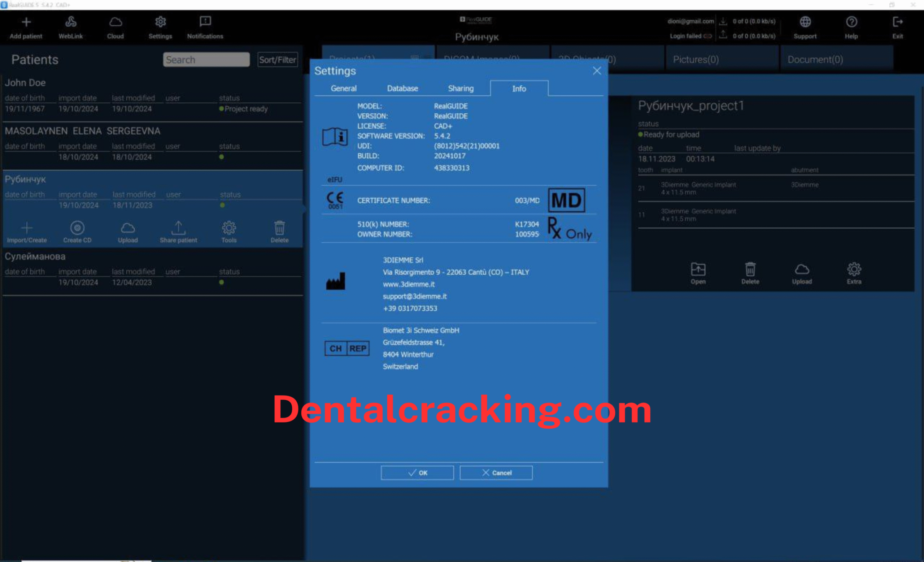Screen dimensions: 924x562
Task: Close the Settings dialog with X
Action: click(x=597, y=71)
